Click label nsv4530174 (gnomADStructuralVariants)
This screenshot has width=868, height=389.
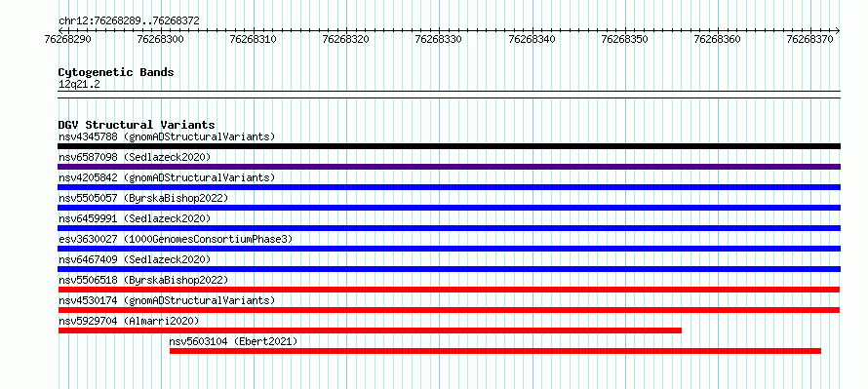pyautogui.click(x=167, y=300)
